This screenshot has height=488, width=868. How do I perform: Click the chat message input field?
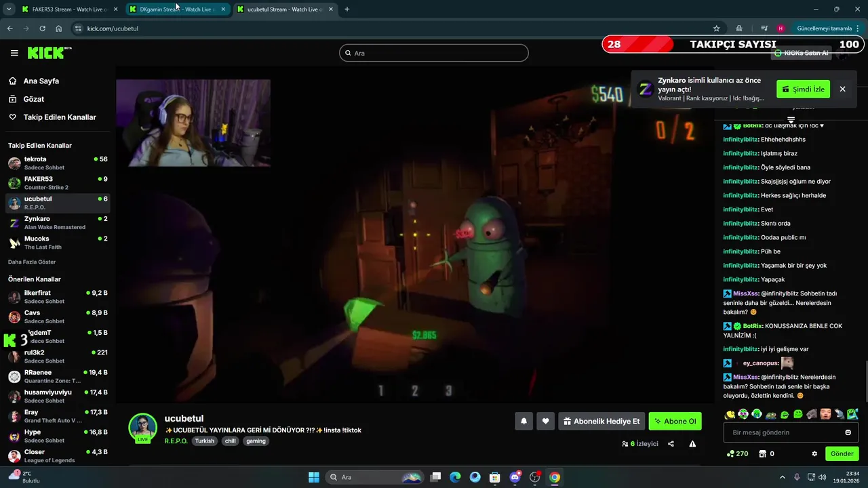(791, 432)
